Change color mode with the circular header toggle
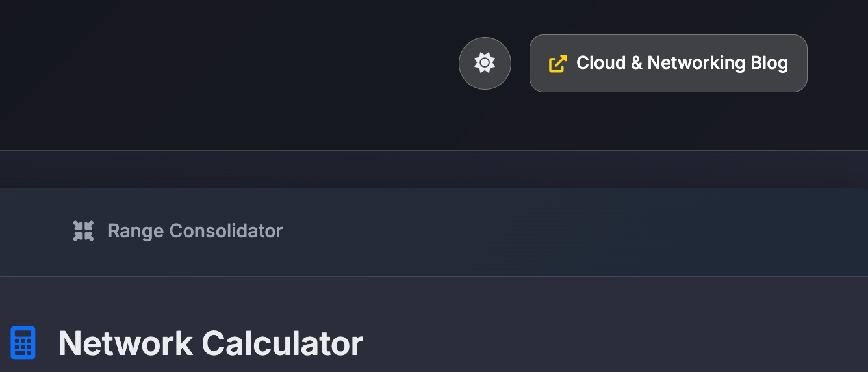This screenshot has width=868, height=372. (485, 63)
